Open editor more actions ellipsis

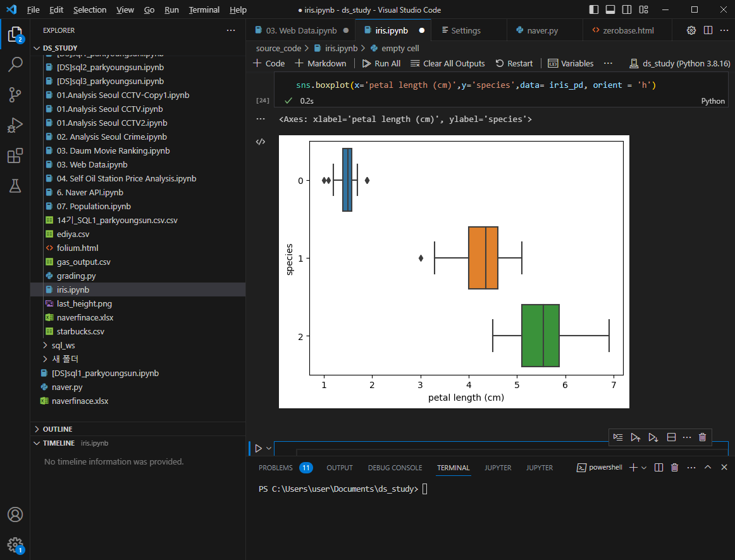[724, 30]
